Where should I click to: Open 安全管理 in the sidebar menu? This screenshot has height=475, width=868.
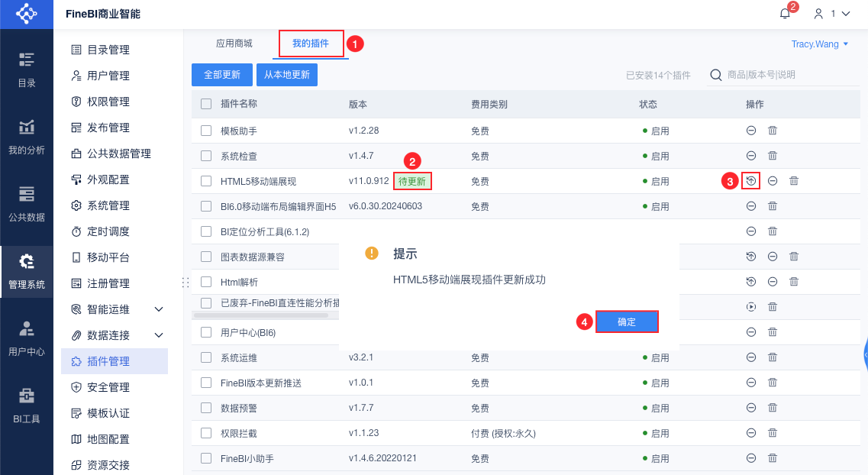[x=108, y=387]
